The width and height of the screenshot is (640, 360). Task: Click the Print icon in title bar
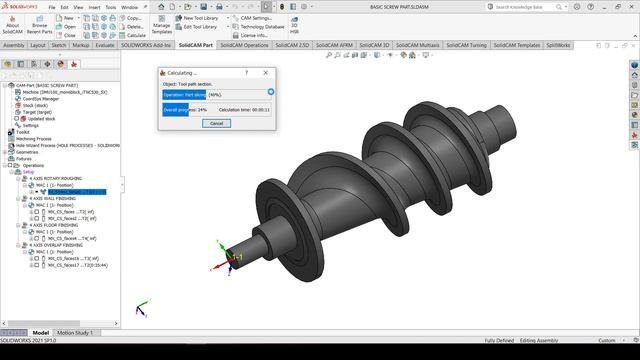[x=219, y=7]
